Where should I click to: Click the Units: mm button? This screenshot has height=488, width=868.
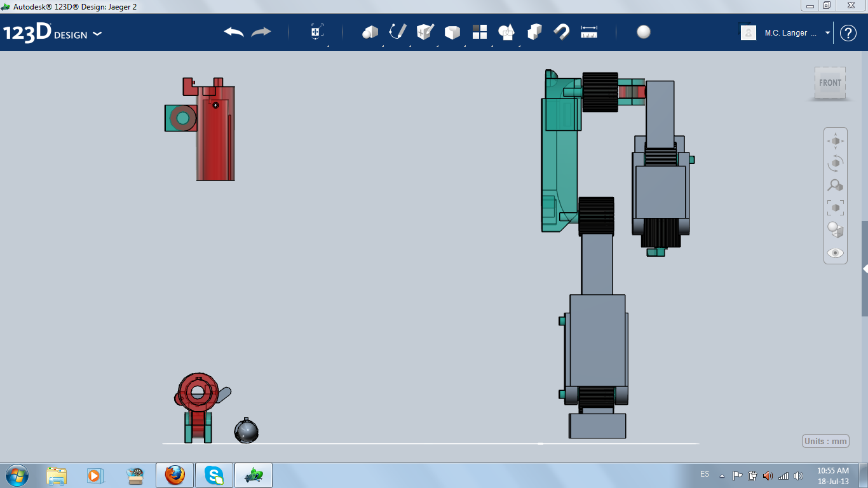pyautogui.click(x=826, y=441)
